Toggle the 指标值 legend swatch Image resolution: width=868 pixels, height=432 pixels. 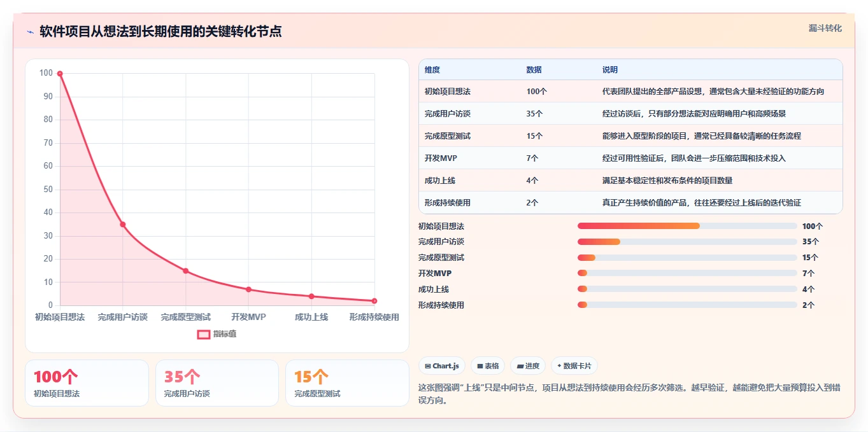click(204, 334)
